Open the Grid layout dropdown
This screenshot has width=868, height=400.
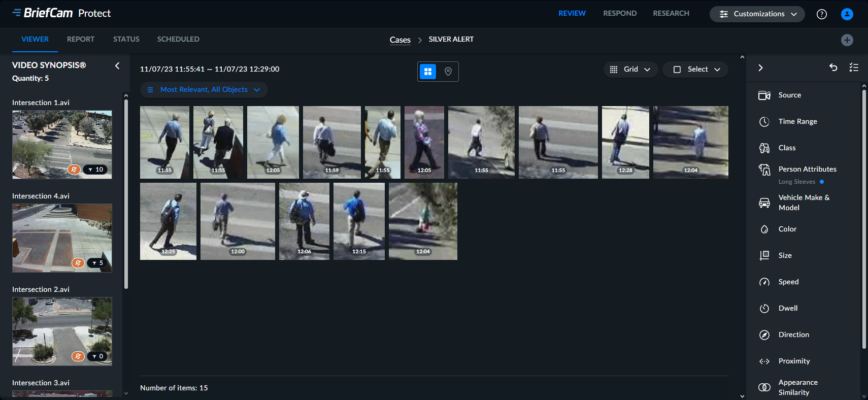(x=630, y=70)
